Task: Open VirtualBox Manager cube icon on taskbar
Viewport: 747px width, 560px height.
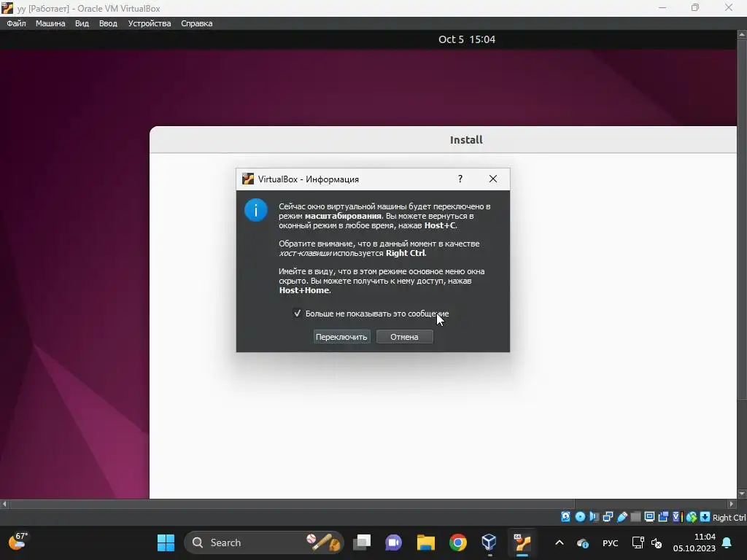Action: (489, 542)
